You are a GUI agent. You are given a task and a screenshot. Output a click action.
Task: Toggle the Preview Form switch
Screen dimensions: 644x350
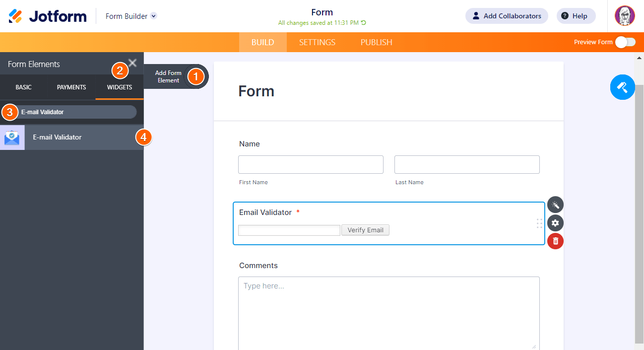click(x=625, y=42)
